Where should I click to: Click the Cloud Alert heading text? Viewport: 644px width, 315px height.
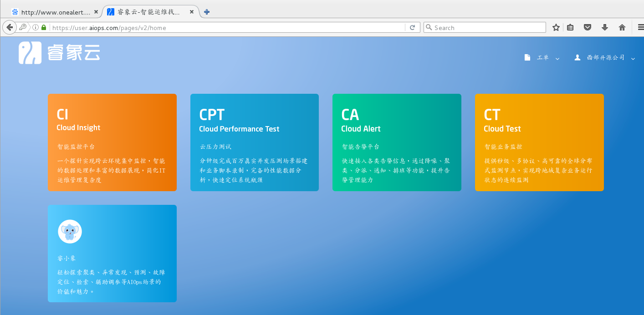(x=361, y=129)
